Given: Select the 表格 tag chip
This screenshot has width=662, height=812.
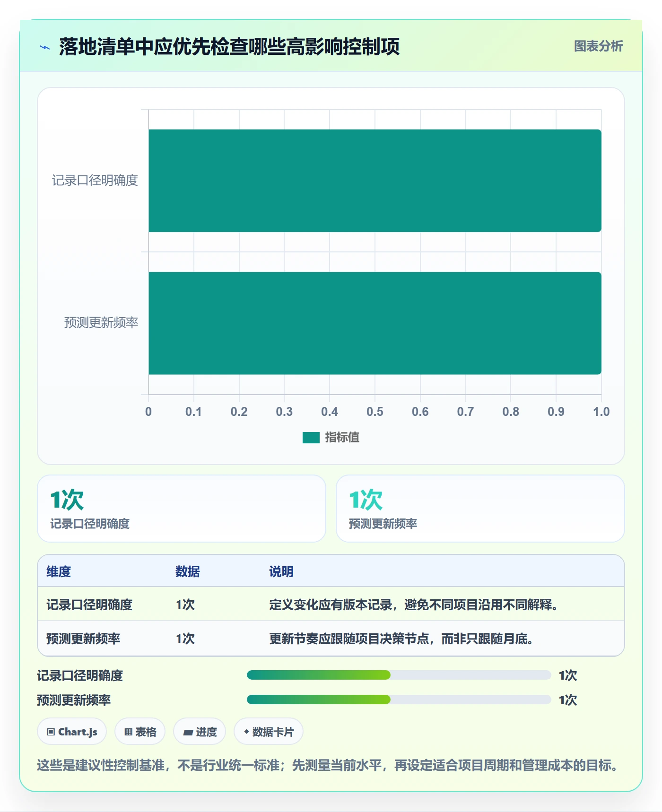Looking at the screenshot, I should click(140, 732).
